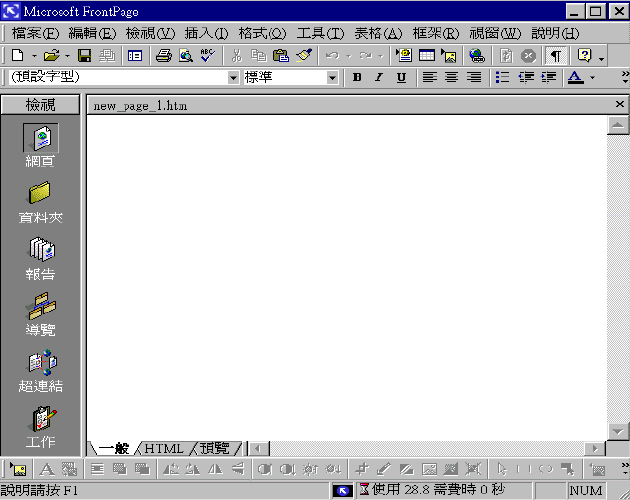Open the 資料夾 folders view
This screenshot has height=500, width=630.
40,202
